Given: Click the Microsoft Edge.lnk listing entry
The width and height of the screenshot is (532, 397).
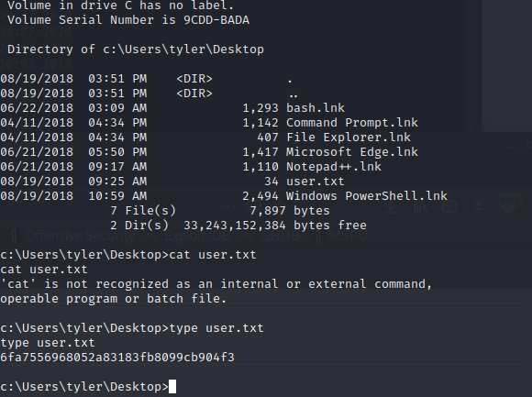Looking at the screenshot, I should coord(352,152).
